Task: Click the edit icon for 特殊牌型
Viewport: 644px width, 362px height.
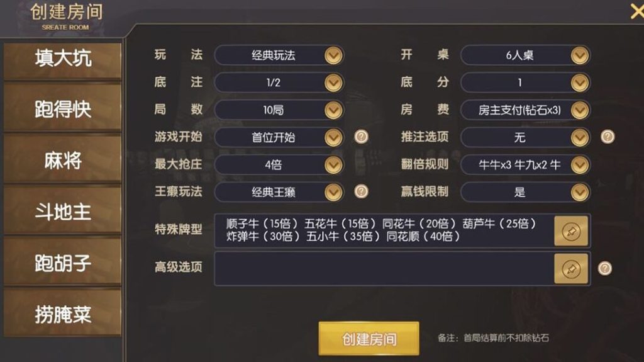Action: 570,231
